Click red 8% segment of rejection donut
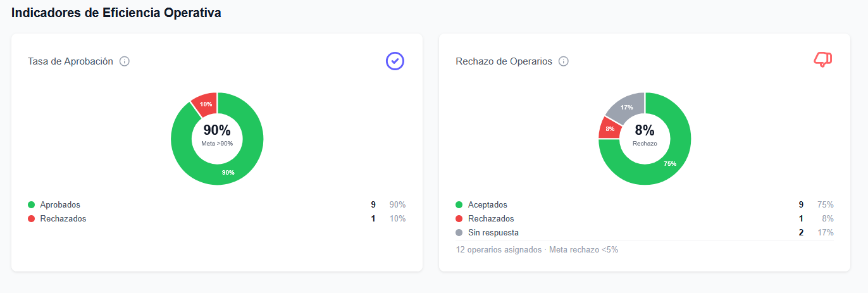 609,128
